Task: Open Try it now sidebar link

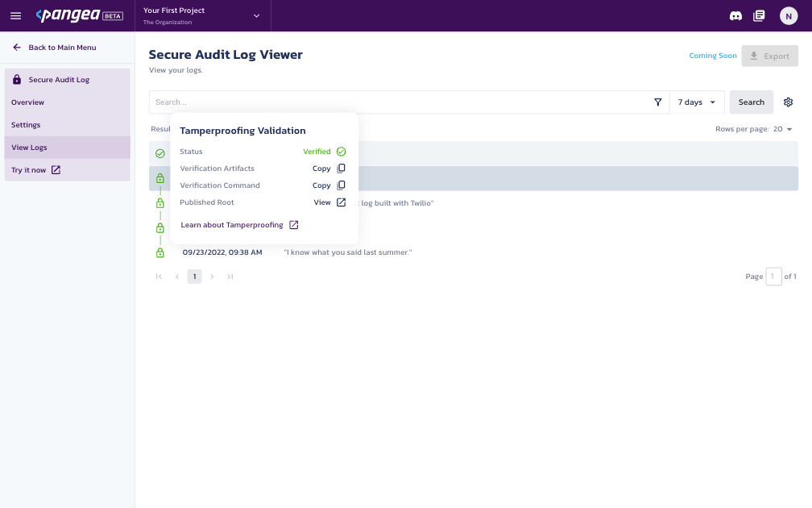Action: pyautogui.click(x=35, y=170)
